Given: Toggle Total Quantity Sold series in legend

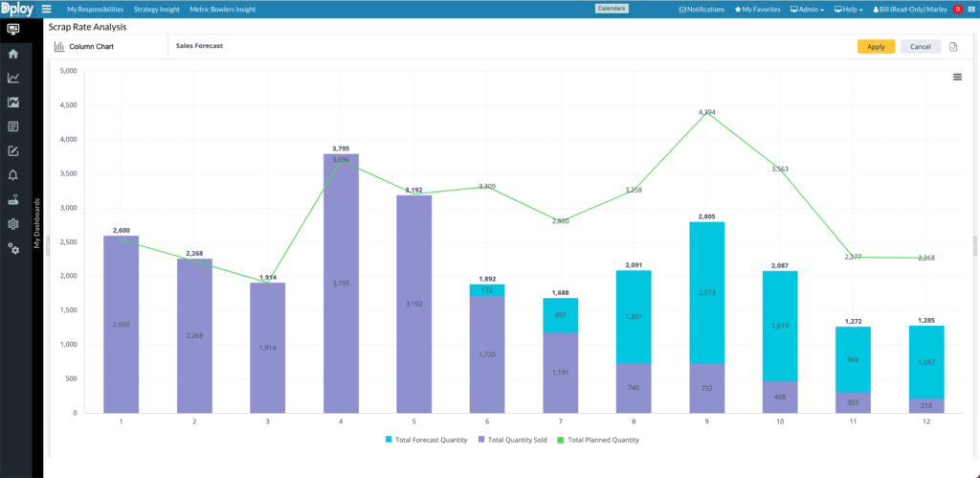Looking at the screenshot, I should (517, 440).
